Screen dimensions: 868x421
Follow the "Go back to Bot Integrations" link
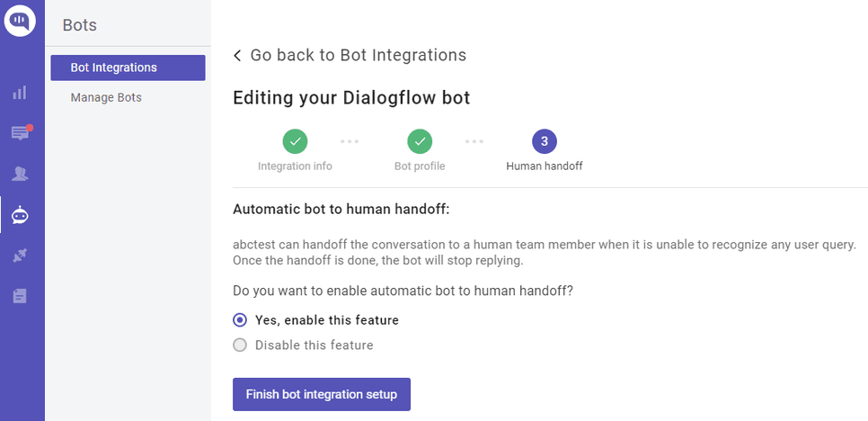point(358,56)
